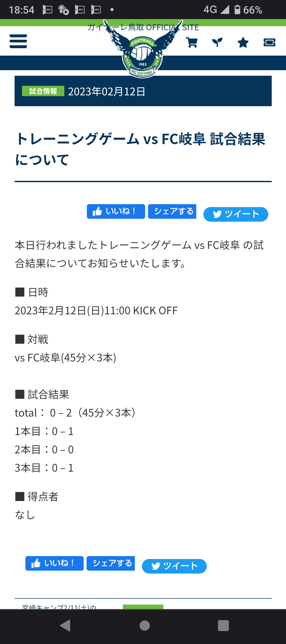The width and height of the screenshot is (286, 644).
Task: Click the top シェアする share button
Action: coord(172,211)
